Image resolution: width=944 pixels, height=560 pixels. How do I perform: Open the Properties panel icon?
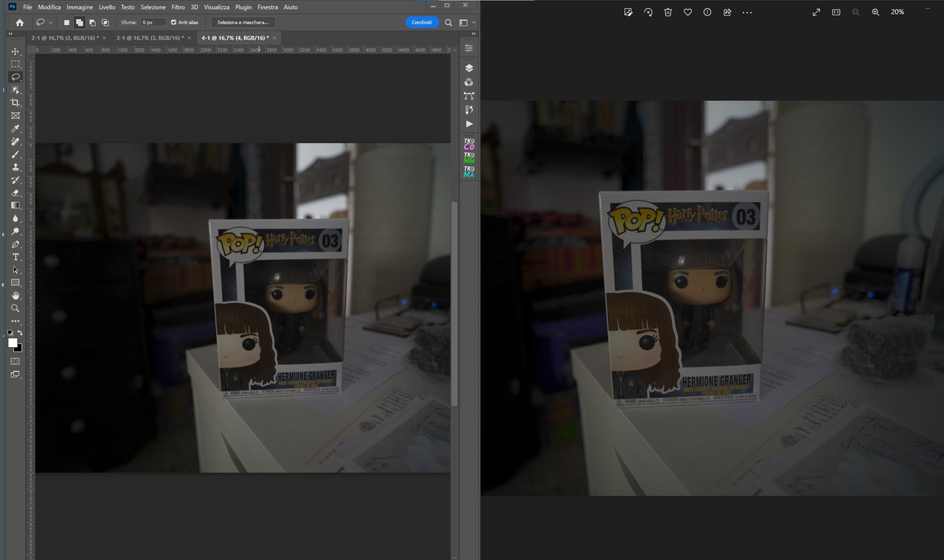point(469,48)
